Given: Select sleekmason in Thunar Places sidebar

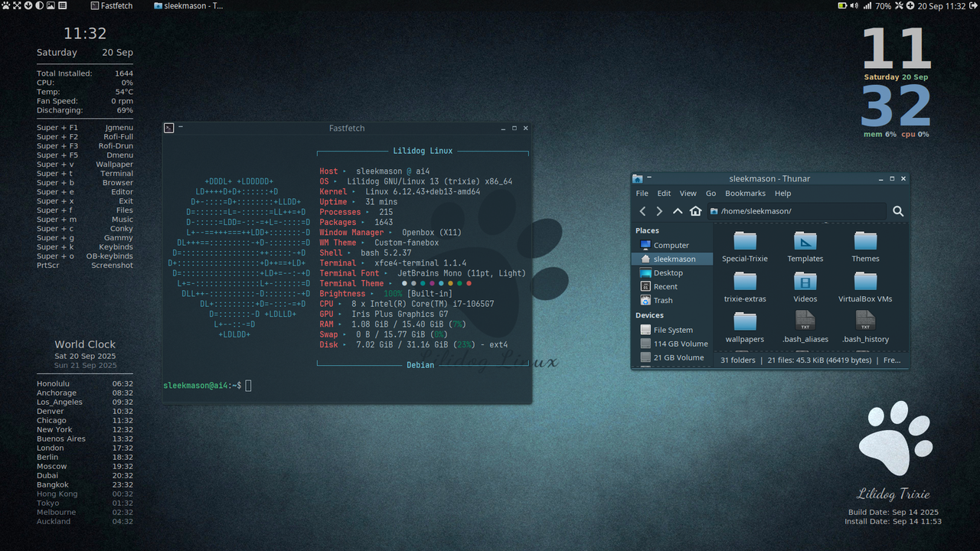Looking at the screenshot, I should click(672, 259).
